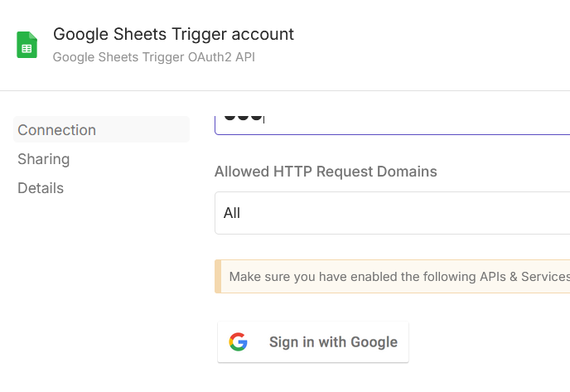Click the yellow stripe on notice banner
570x392 pixels.
click(x=218, y=276)
